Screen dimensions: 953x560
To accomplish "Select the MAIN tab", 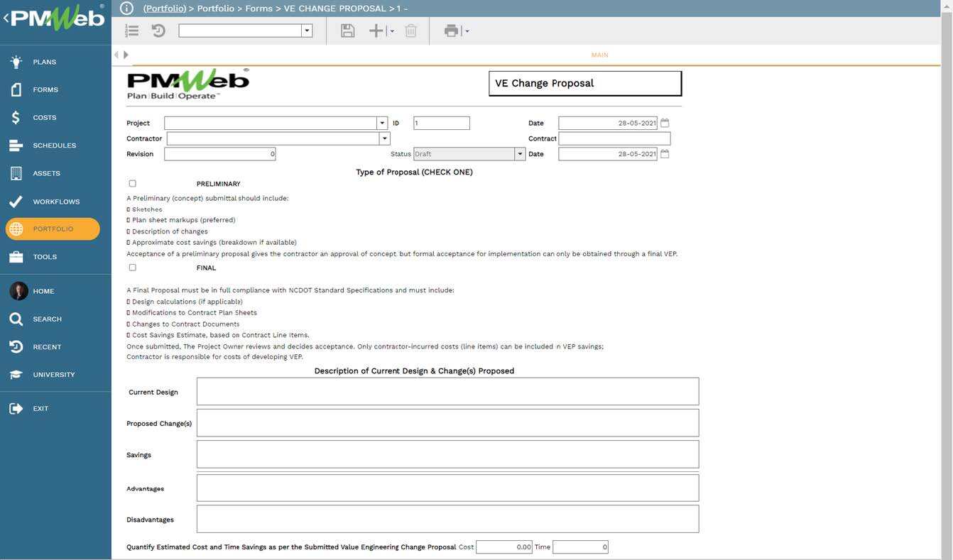I will (599, 55).
